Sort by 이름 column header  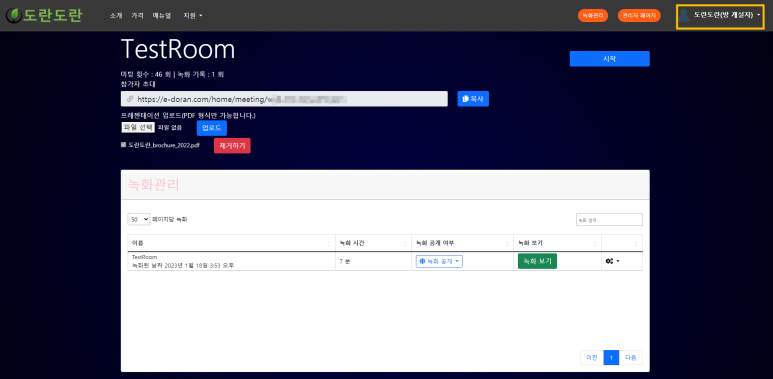[x=231, y=243]
